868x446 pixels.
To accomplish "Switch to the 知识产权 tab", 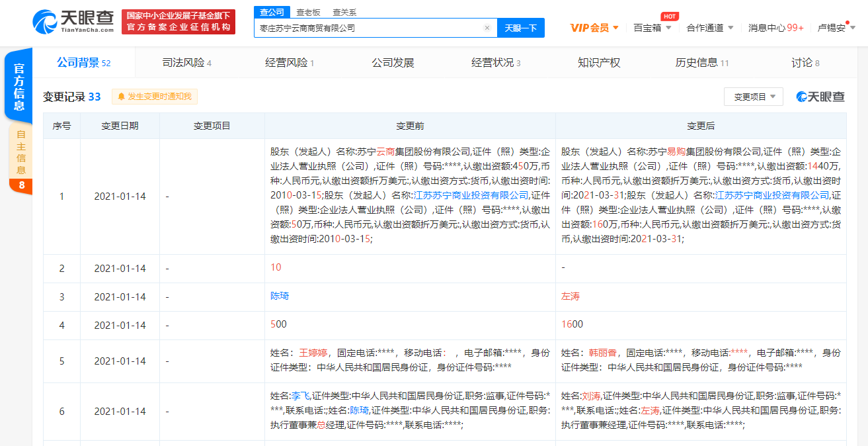I will click(598, 63).
